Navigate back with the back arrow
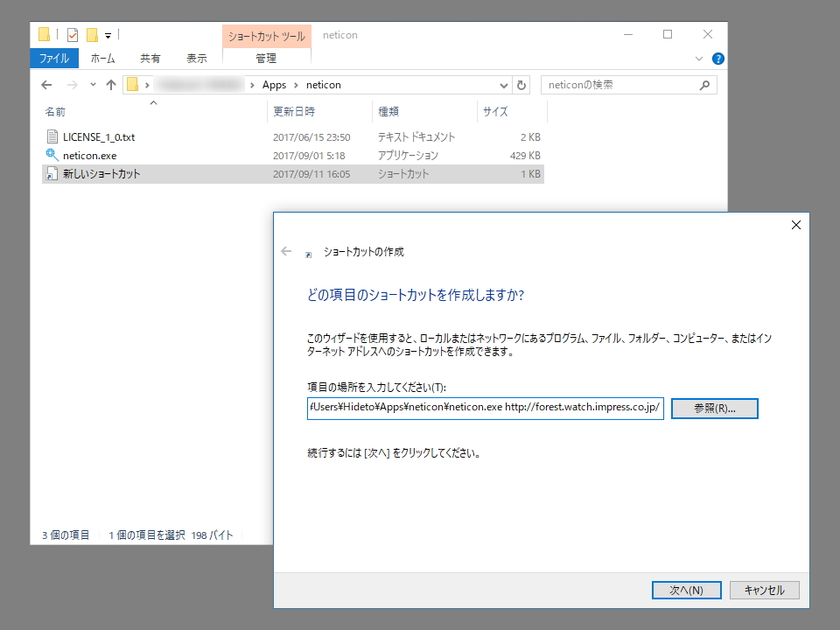840x630 pixels. tap(45, 85)
